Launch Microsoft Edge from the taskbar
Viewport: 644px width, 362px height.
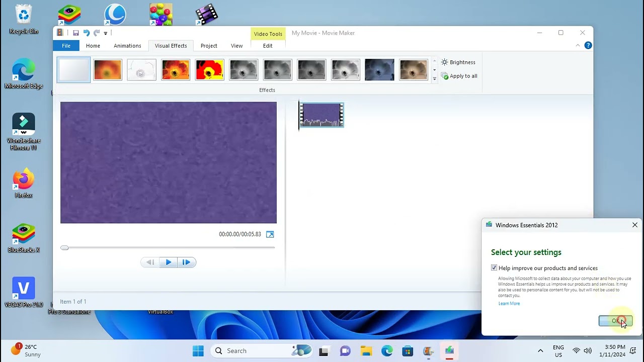[387, 351]
